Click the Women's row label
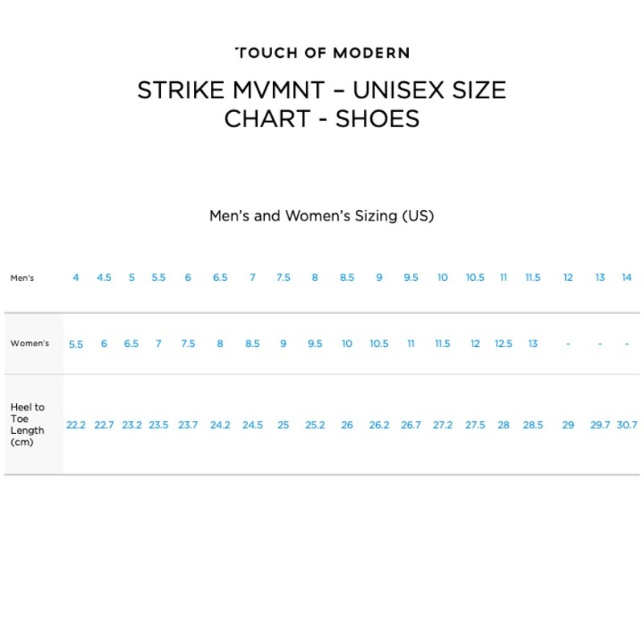Screen dimensions: 644x644 [x=30, y=344]
